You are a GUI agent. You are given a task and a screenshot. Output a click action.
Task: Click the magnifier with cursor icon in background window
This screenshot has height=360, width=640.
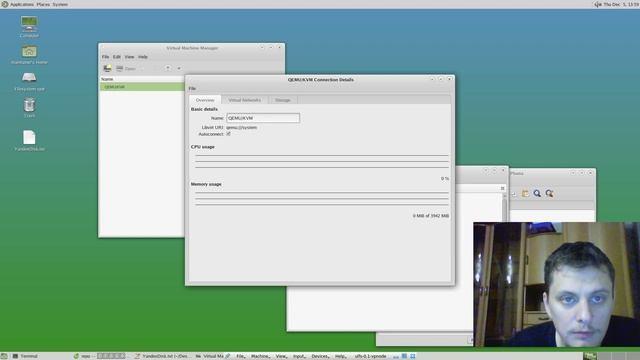point(549,193)
